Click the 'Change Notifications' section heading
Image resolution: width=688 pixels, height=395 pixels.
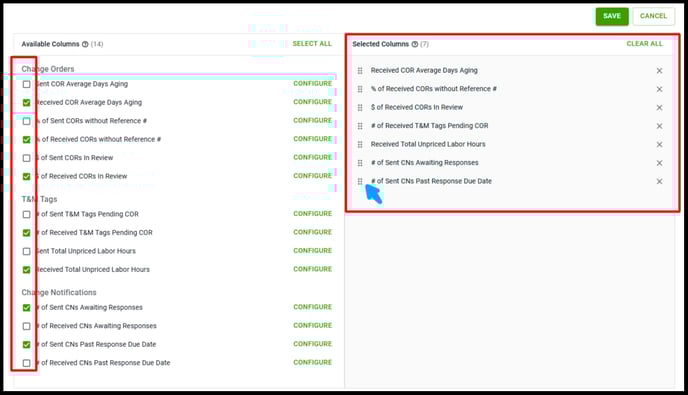coord(59,292)
